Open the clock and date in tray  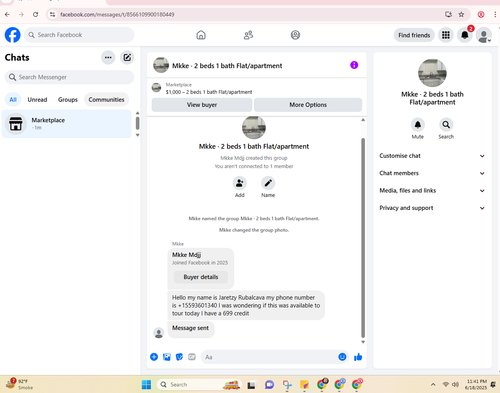click(476, 384)
